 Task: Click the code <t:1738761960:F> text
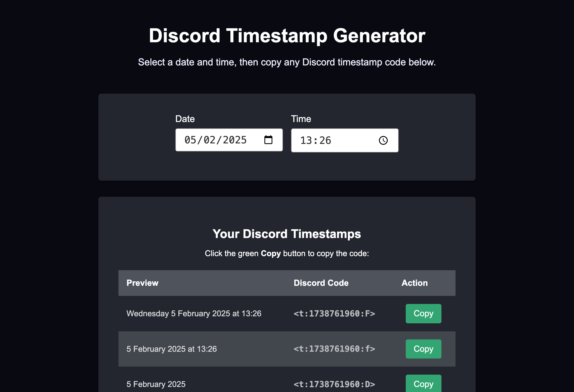334,313
